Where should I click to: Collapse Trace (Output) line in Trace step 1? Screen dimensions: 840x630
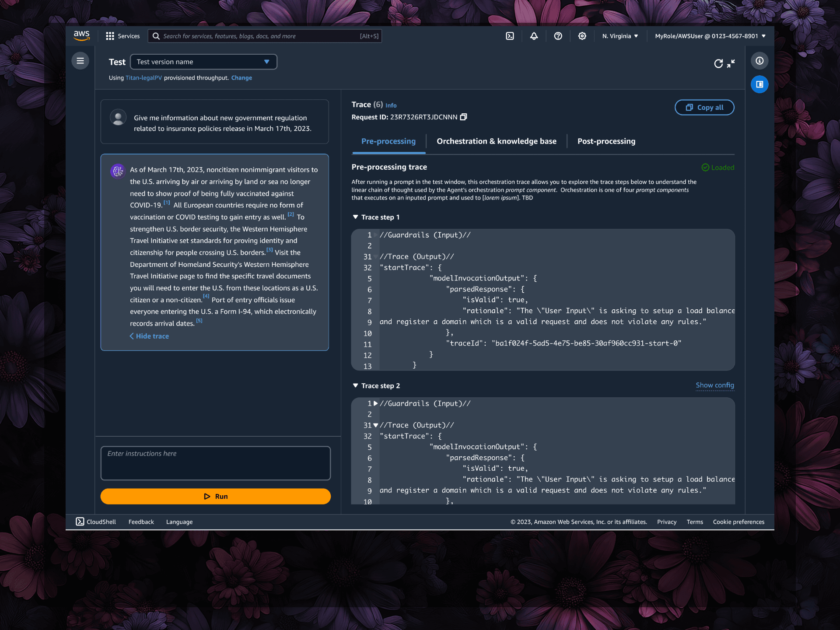point(376,257)
